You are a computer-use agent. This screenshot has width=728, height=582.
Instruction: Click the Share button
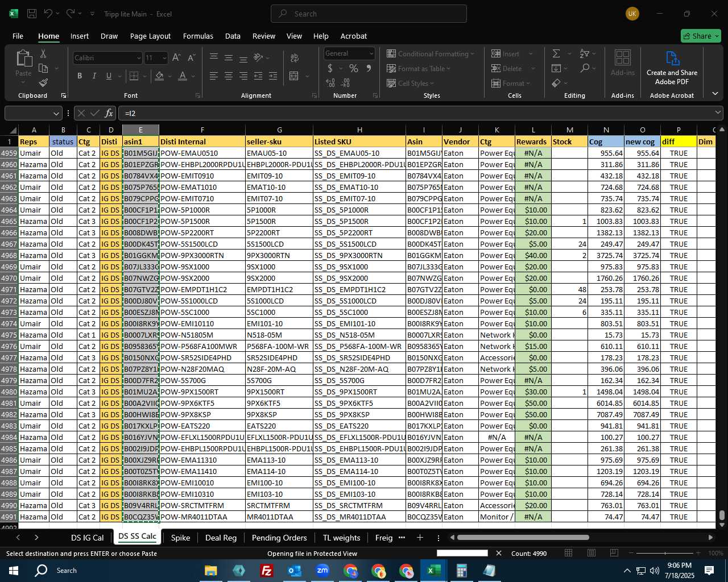point(701,36)
